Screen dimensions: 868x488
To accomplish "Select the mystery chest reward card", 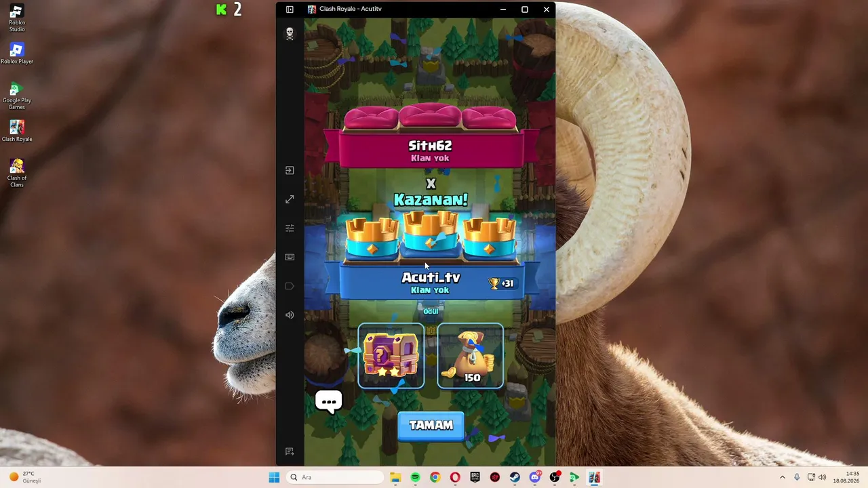I will tap(391, 356).
